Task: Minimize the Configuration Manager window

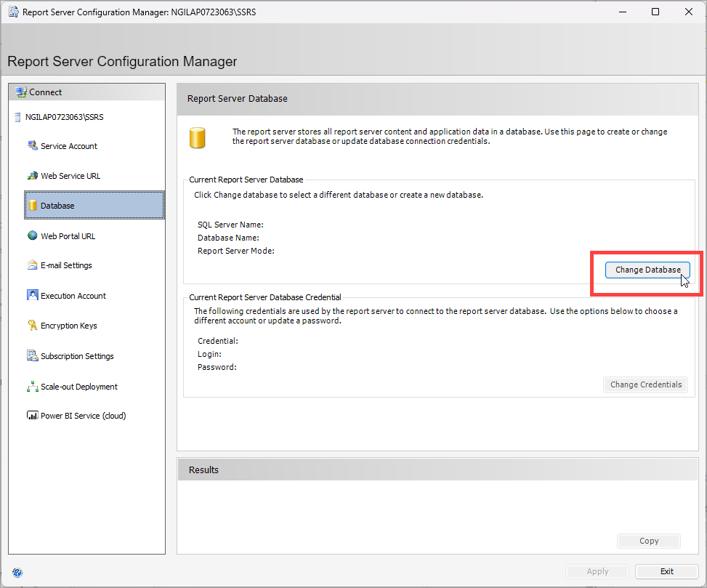Action: [x=623, y=12]
